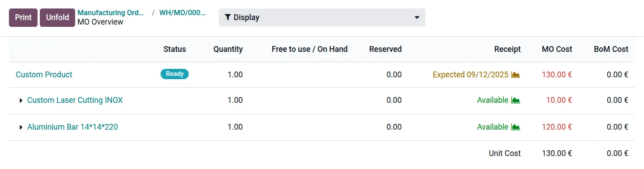Open Aluminium Bar 14*14*220 product link

72,127
